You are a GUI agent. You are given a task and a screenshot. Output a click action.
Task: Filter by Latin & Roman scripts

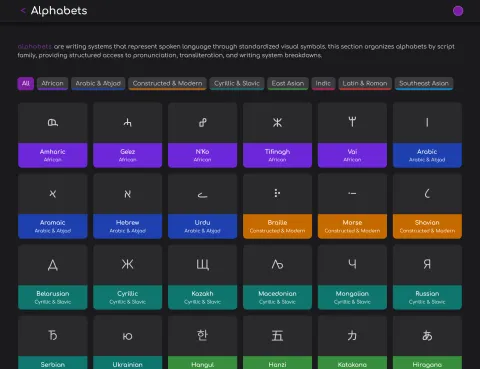365,83
